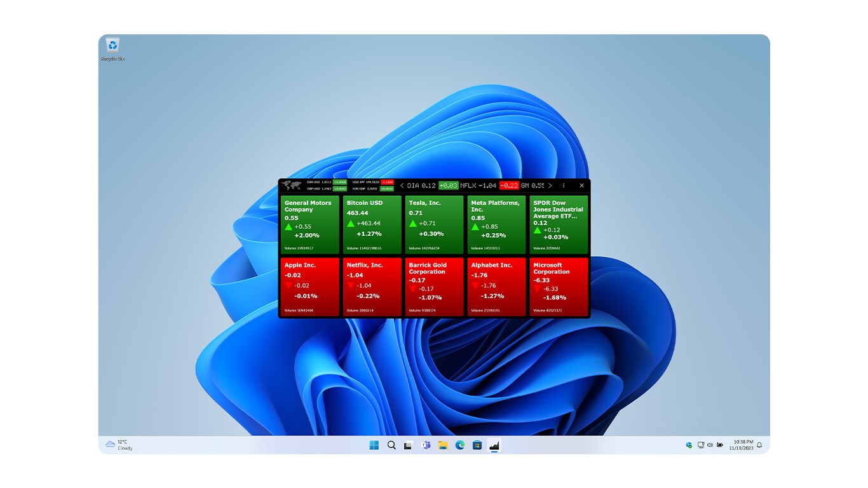The height and width of the screenshot is (488, 868).
Task: Click red down arrow on Barrick Gold tile
Action: [x=413, y=288]
